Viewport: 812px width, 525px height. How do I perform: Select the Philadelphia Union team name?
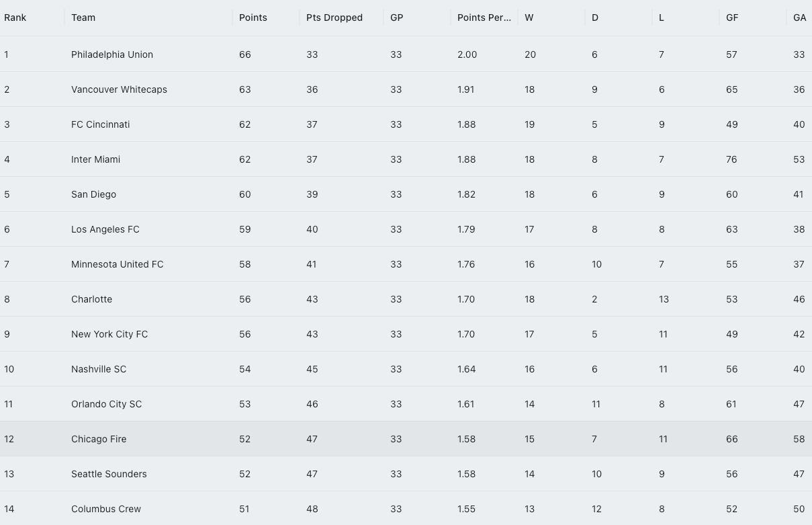pos(112,54)
